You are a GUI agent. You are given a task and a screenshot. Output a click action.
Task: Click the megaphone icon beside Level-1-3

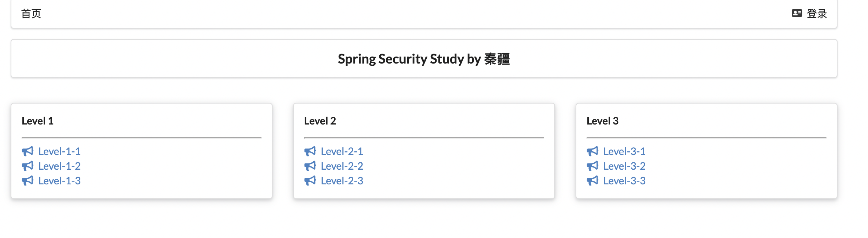28,181
